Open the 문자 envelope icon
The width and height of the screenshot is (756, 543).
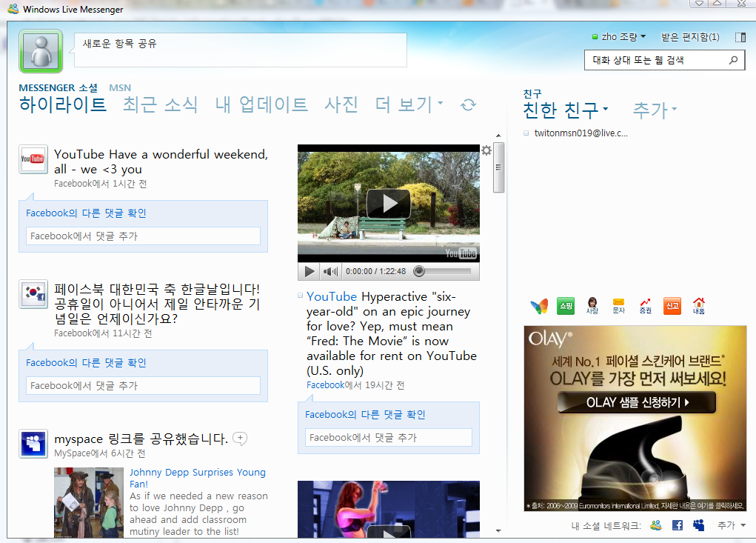point(618,306)
